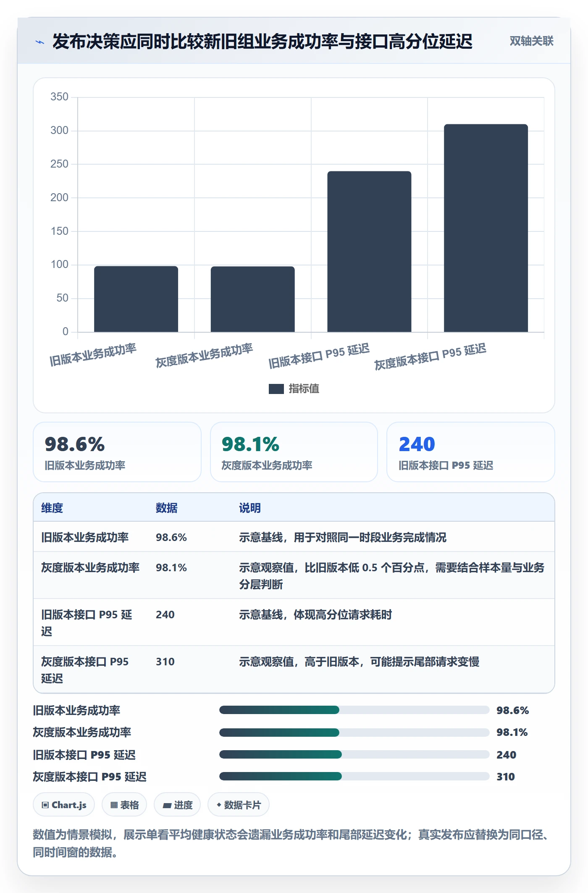Viewport: 588px width, 893px height.
Task: Click the 灰度版本接口 P95 延迟 progress bar
Action: (354, 776)
